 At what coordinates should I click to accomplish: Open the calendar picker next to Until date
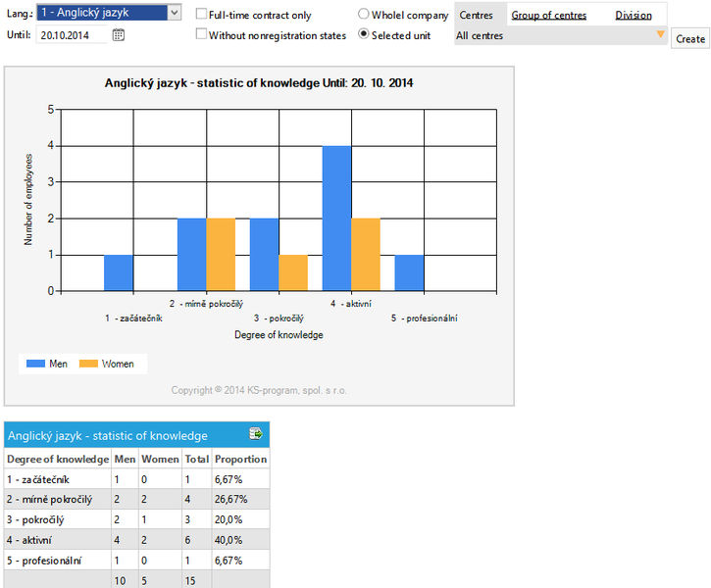pyautogui.click(x=119, y=35)
